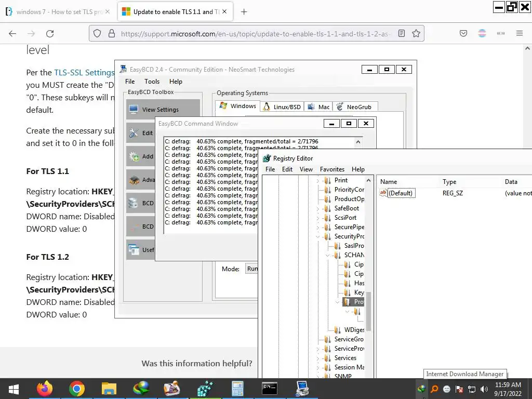Collapse the selected Protocols registry key

tap(337, 302)
